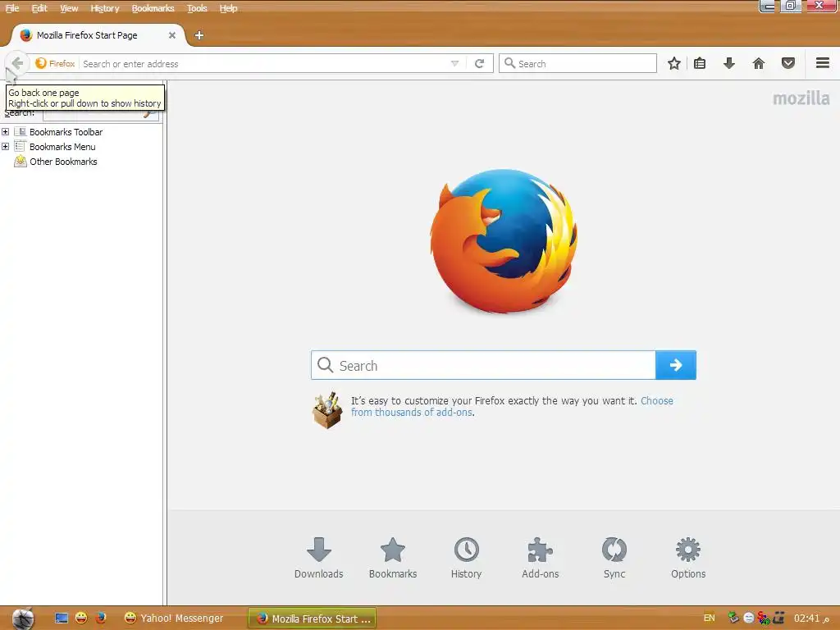Reload the current page
Image resolution: width=840 pixels, height=630 pixels.
pos(479,64)
